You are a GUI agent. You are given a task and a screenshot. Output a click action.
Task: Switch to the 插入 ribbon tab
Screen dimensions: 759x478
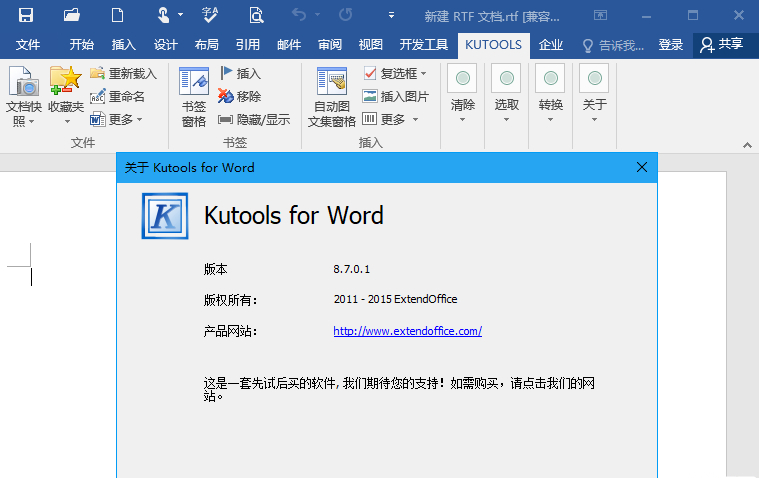[x=123, y=45]
